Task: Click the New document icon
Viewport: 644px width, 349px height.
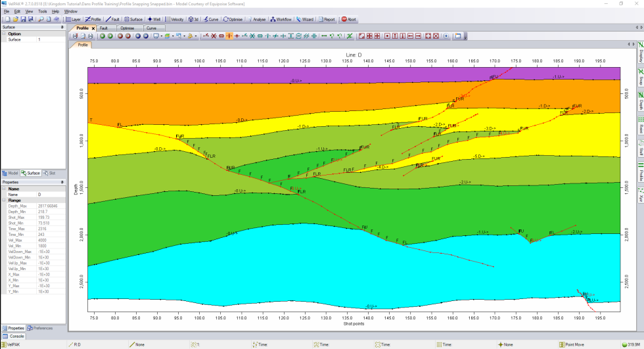Action: pyautogui.click(x=8, y=19)
